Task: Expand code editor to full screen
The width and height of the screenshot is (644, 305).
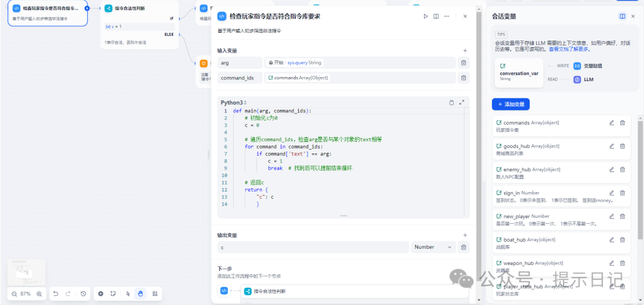Action: (462, 103)
